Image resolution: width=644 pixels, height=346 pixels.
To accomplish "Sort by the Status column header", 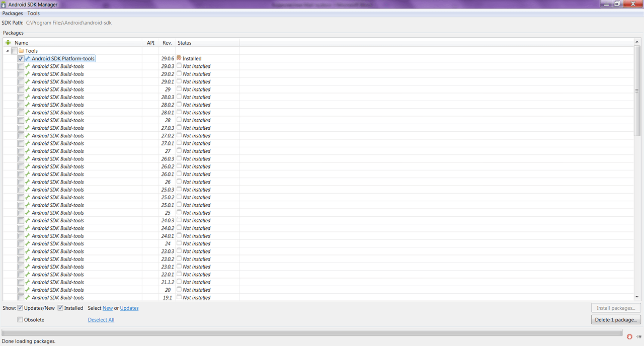I will point(207,43).
